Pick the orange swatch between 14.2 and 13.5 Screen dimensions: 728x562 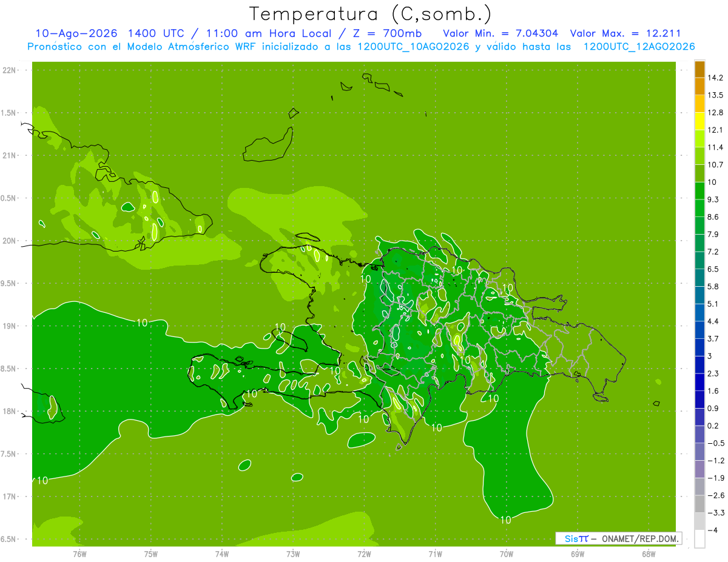(699, 86)
